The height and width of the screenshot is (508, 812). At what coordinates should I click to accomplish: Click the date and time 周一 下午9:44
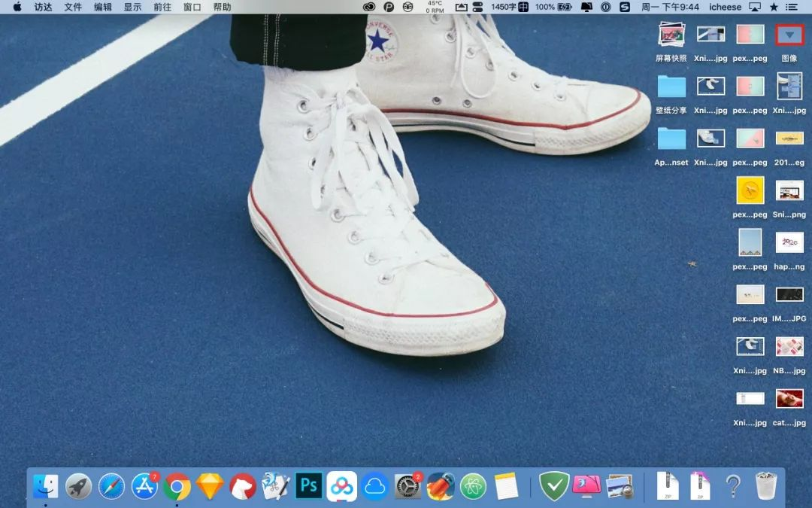pos(670,7)
